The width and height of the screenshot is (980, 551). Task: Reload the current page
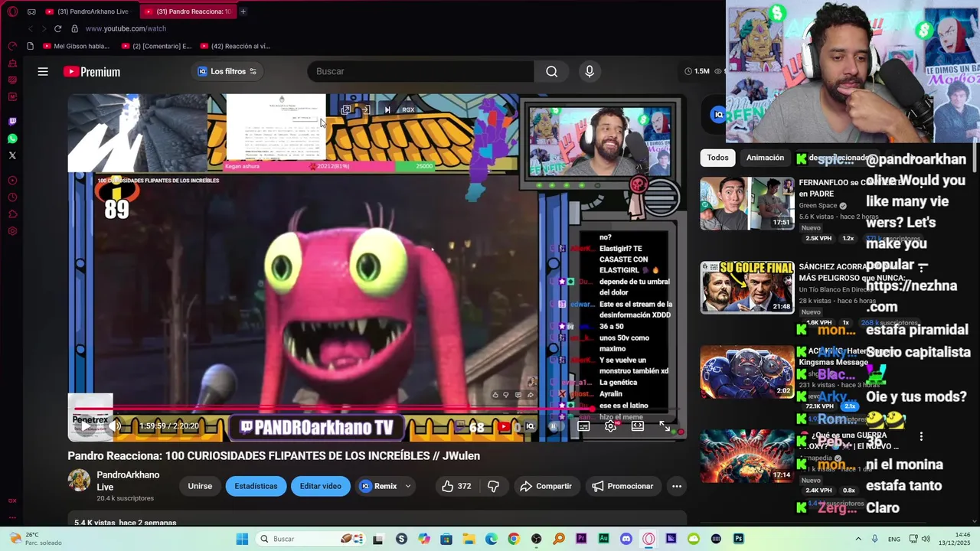click(x=57, y=28)
